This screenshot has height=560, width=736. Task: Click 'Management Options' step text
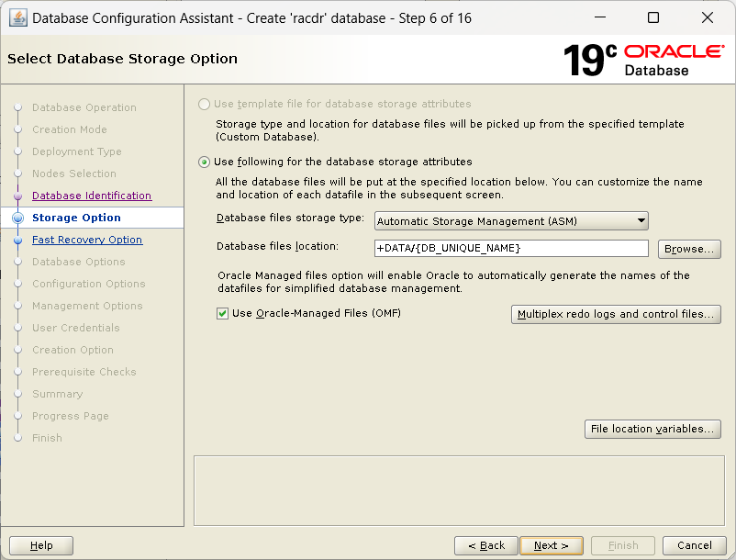87,306
